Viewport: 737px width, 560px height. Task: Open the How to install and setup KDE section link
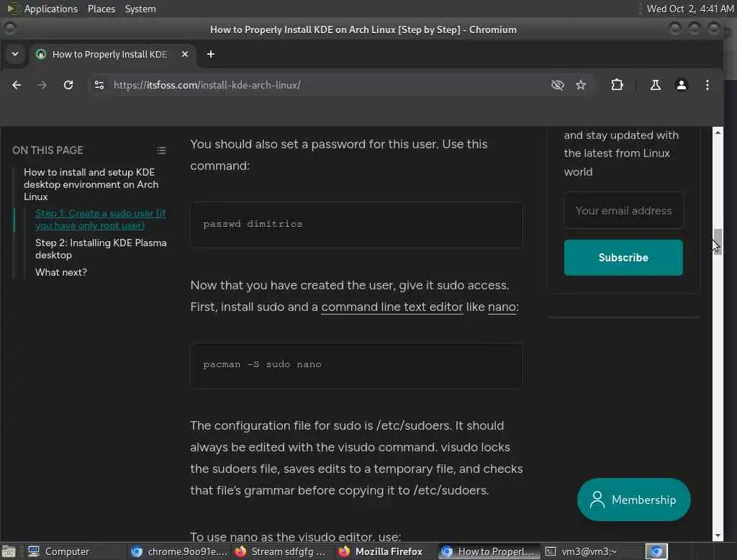[x=91, y=184]
